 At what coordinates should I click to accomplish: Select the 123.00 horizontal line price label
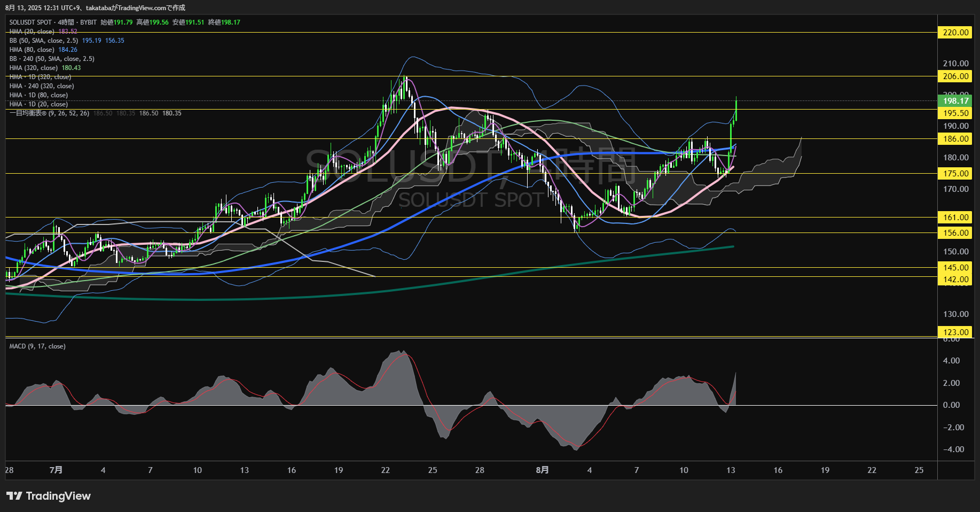tap(955, 332)
